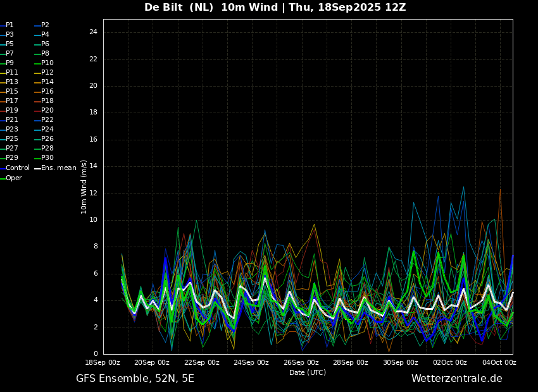The width and height of the screenshot is (538, 392).
Task: Click the 12 value on y-axis
Action: (x=93, y=193)
